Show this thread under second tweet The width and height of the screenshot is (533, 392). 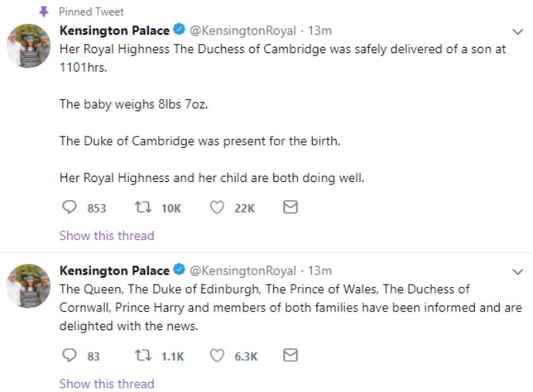coord(107,384)
